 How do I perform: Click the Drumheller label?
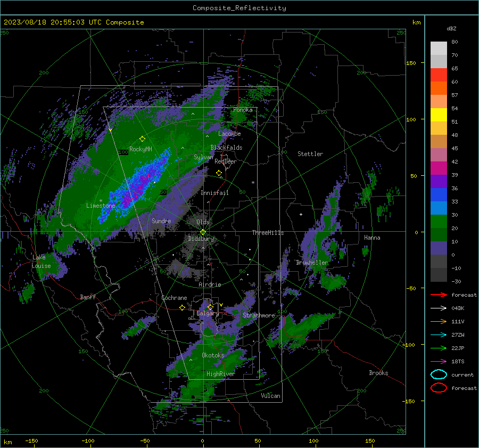point(312,263)
